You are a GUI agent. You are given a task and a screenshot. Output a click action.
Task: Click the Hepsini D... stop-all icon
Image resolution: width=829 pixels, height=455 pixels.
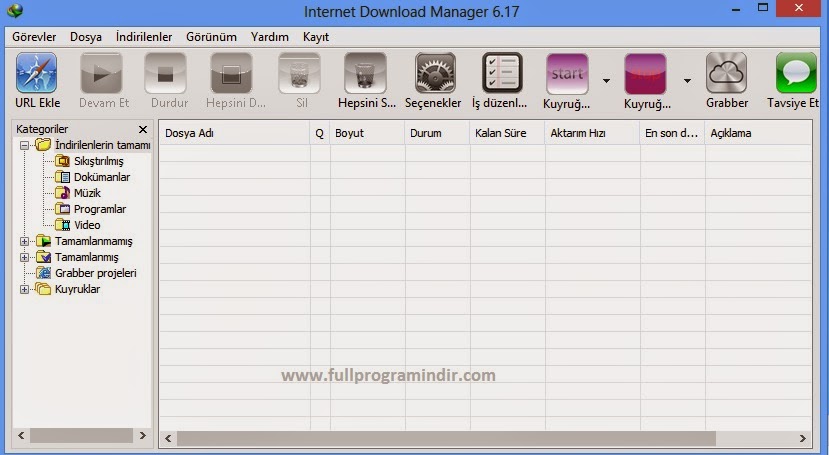[231, 73]
